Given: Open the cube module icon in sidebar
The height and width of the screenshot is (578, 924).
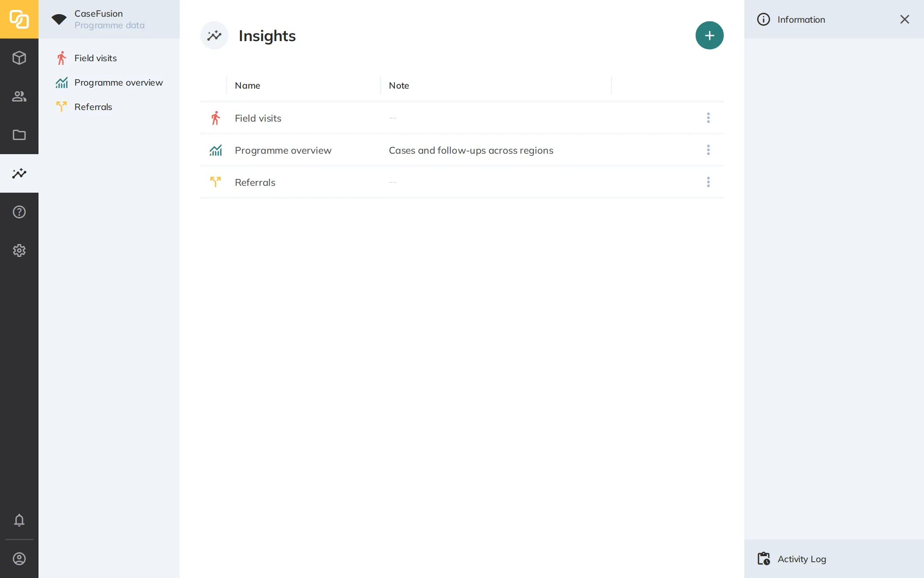Looking at the screenshot, I should [19, 58].
